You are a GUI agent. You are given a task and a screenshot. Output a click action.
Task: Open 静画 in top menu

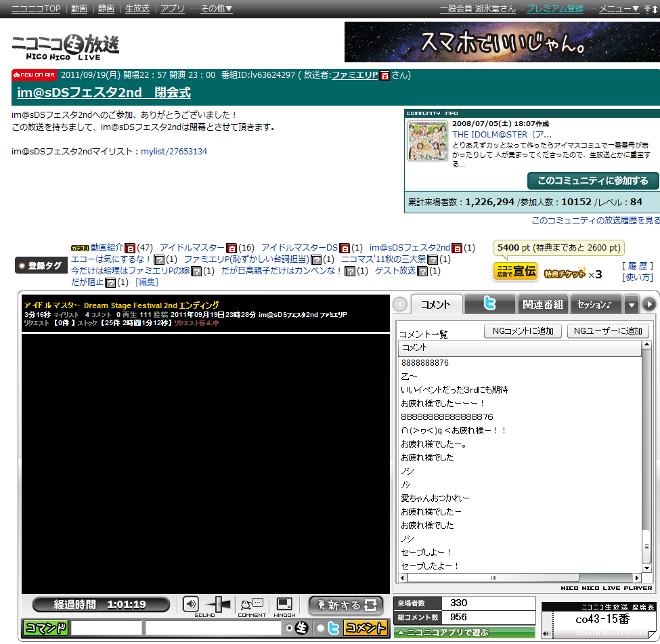coord(106,9)
